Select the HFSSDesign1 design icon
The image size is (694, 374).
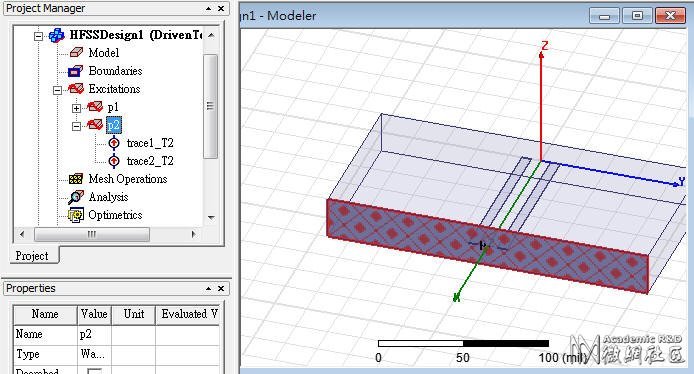click(x=57, y=35)
